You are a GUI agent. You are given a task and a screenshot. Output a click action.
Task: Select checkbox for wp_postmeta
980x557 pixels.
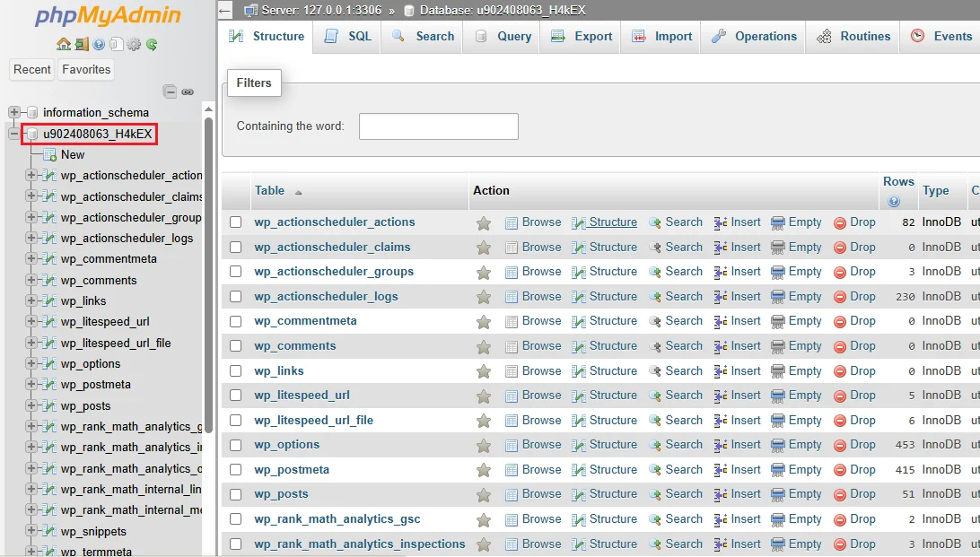[236, 470]
